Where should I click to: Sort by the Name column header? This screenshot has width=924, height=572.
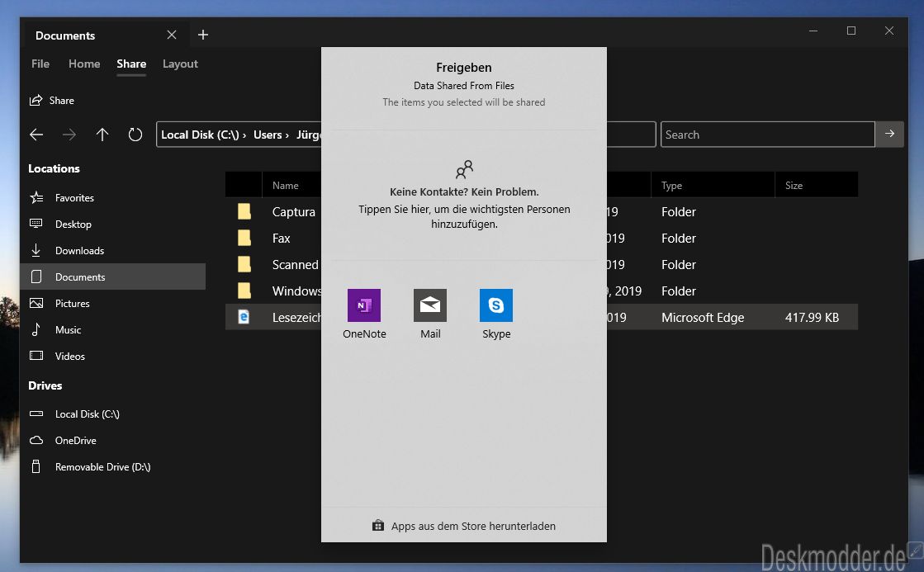click(285, 186)
